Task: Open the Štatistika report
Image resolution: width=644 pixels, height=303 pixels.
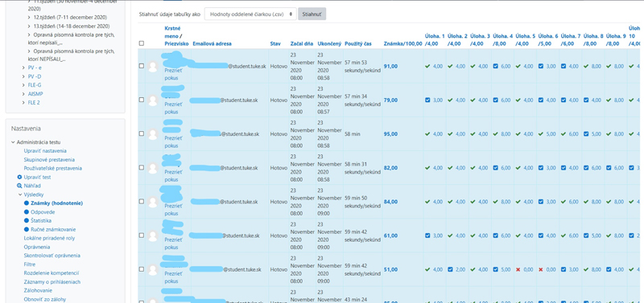Action: pyautogui.click(x=41, y=220)
